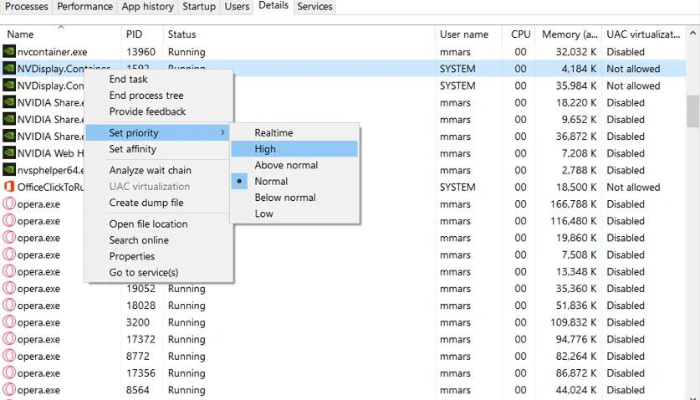Click the Opera icon in the 166,788 K row

[9, 204]
